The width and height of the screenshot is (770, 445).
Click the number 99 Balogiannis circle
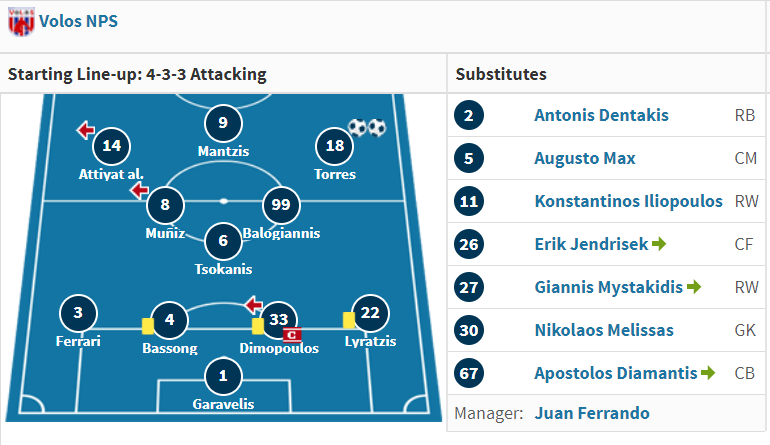tap(281, 205)
